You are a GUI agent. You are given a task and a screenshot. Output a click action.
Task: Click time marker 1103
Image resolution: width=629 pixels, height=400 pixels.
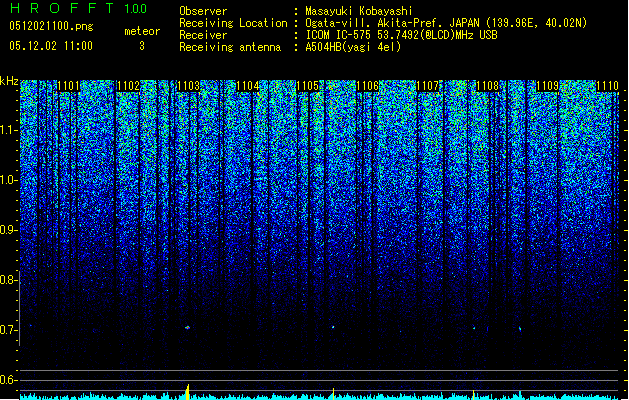coord(188,86)
